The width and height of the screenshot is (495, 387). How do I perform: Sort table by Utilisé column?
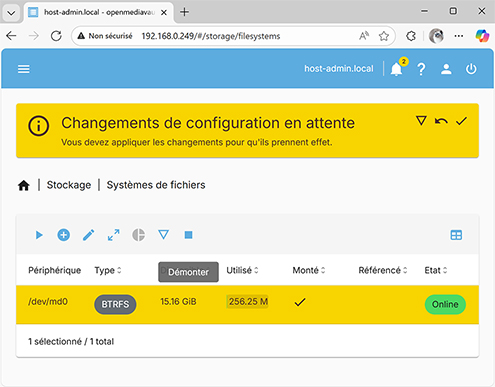[242, 270]
